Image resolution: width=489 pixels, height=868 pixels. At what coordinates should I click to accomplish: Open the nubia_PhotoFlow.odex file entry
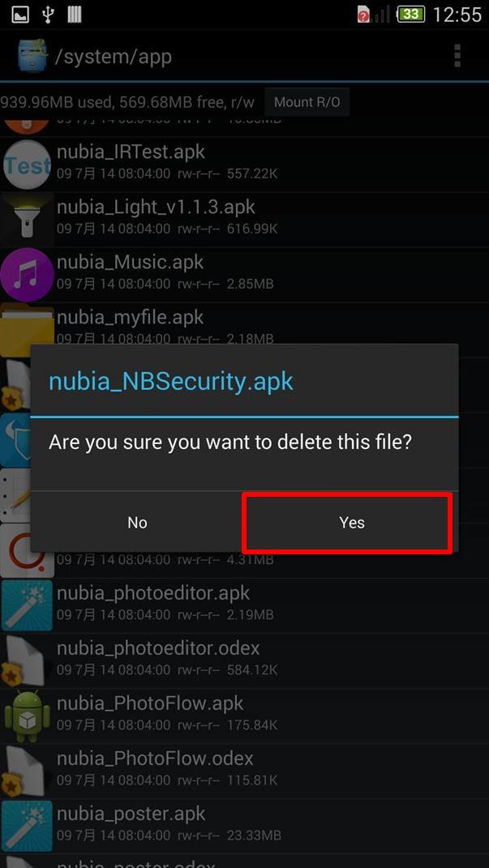coord(244,771)
